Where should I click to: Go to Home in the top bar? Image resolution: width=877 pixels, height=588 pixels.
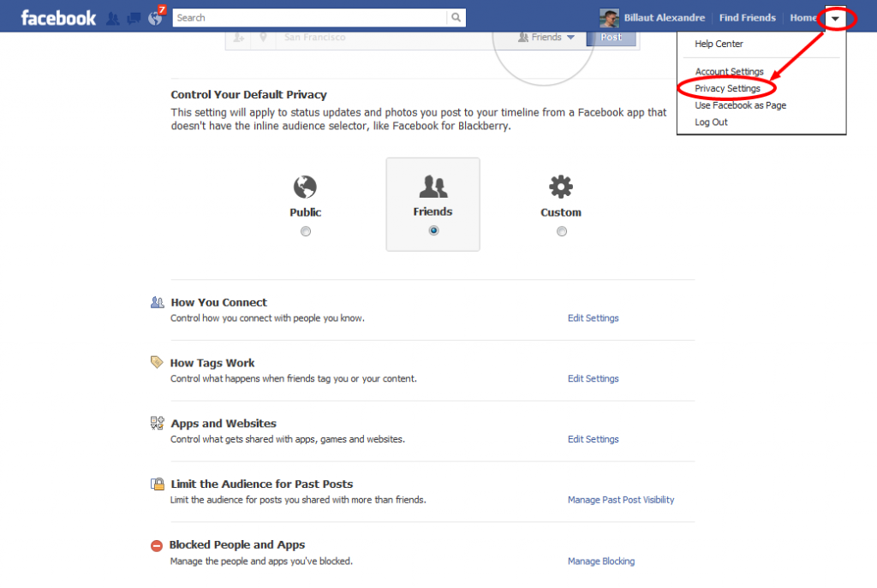tap(803, 18)
